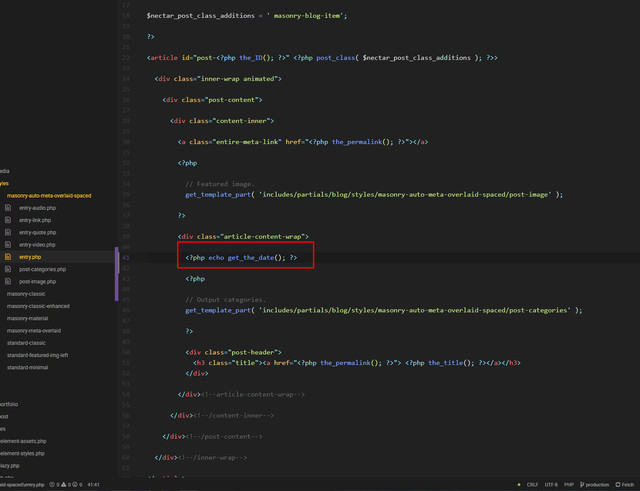640x491 pixels.
Task: Change CRLF line ending in status bar
Action: click(x=532, y=484)
